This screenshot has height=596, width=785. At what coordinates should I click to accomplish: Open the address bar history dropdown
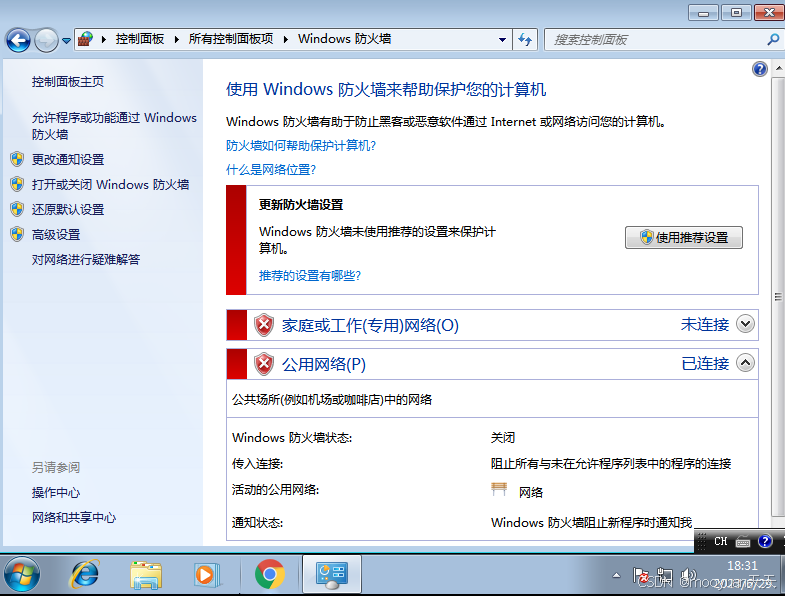(502, 40)
